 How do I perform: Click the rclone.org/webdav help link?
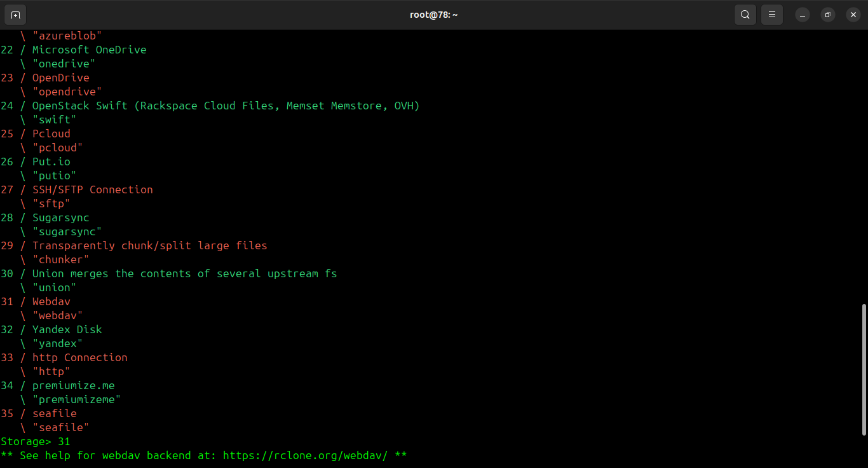point(305,455)
